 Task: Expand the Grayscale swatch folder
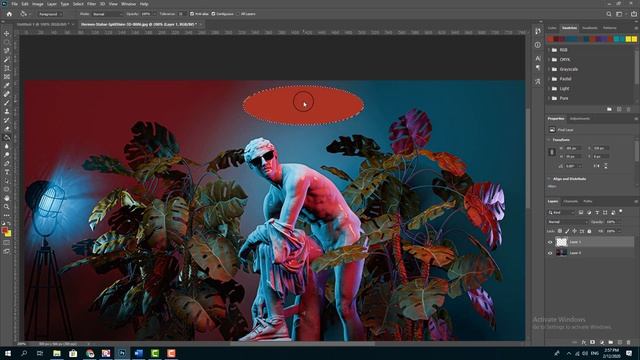[x=549, y=69]
